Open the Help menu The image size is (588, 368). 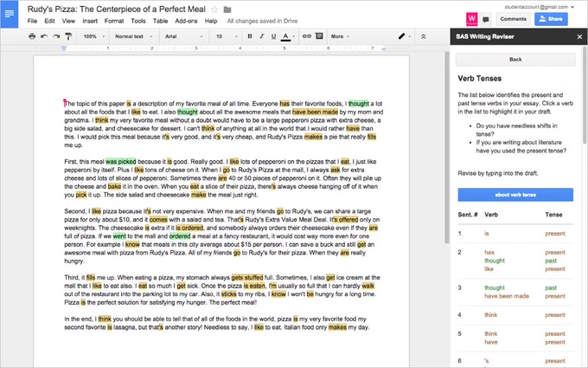(x=211, y=21)
